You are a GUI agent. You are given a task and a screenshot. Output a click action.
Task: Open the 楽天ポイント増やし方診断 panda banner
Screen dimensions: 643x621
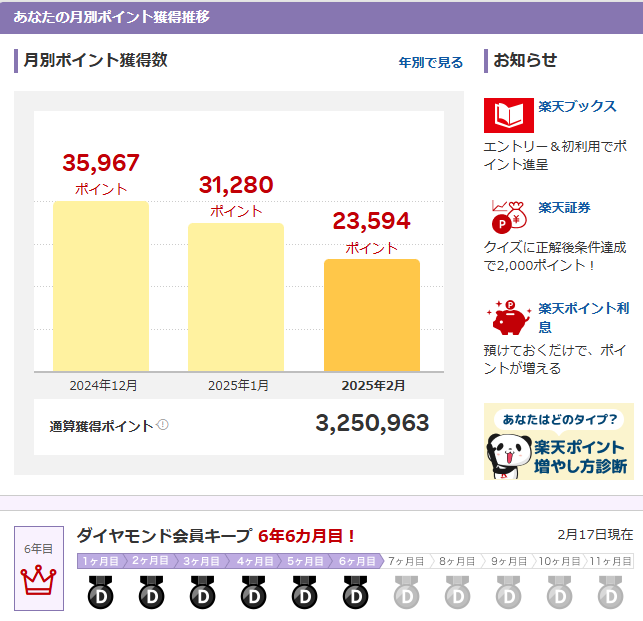pyautogui.click(x=559, y=441)
